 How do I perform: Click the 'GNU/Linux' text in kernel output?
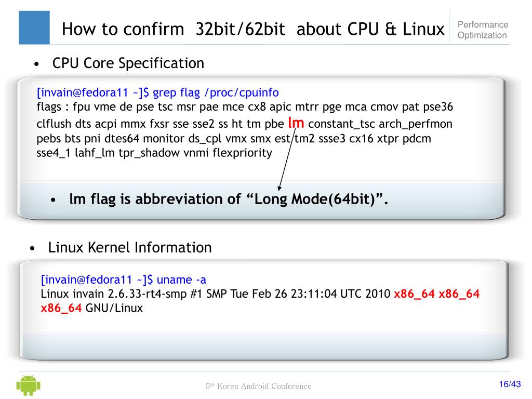pos(114,308)
